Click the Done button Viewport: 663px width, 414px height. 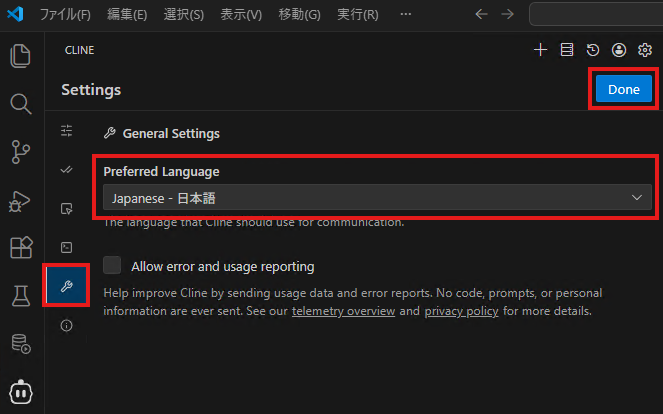[624, 89]
